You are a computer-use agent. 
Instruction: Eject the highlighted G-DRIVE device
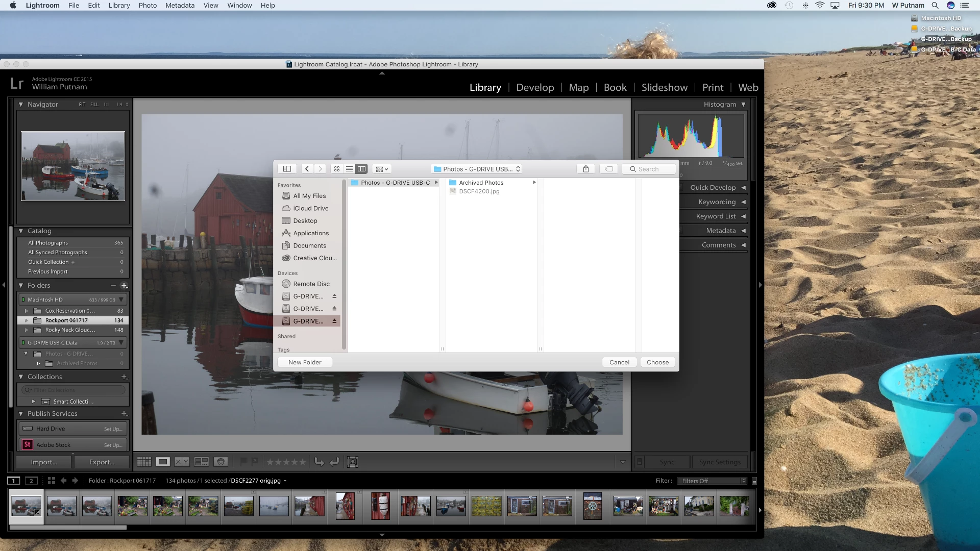(x=334, y=321)
